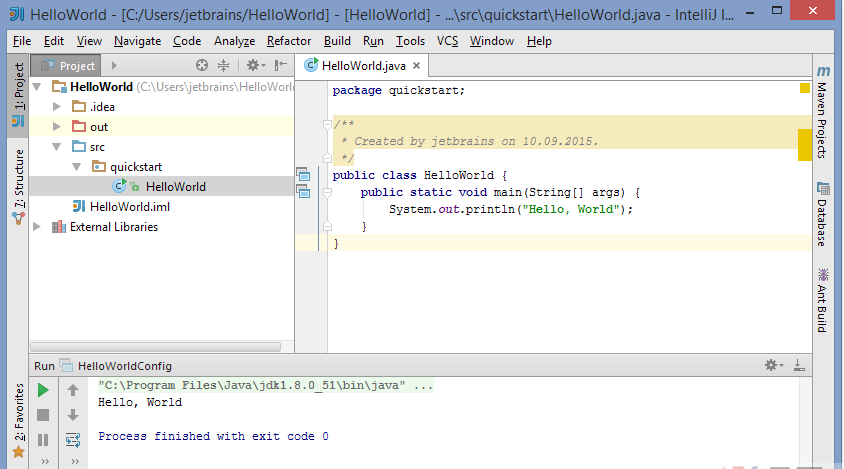This screenshot has width=844, height=469.
Task: Maximize the IntelliJ window
Action: (777, 11)
